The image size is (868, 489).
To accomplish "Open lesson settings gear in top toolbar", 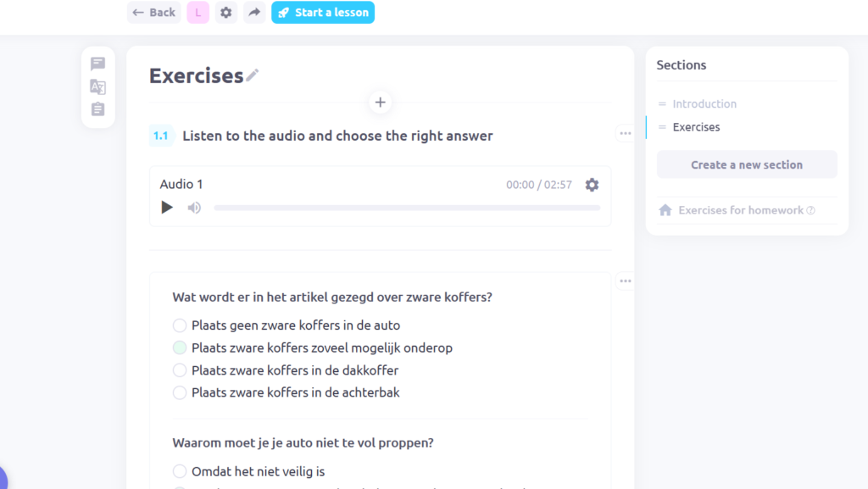I will tap(225, 12).
